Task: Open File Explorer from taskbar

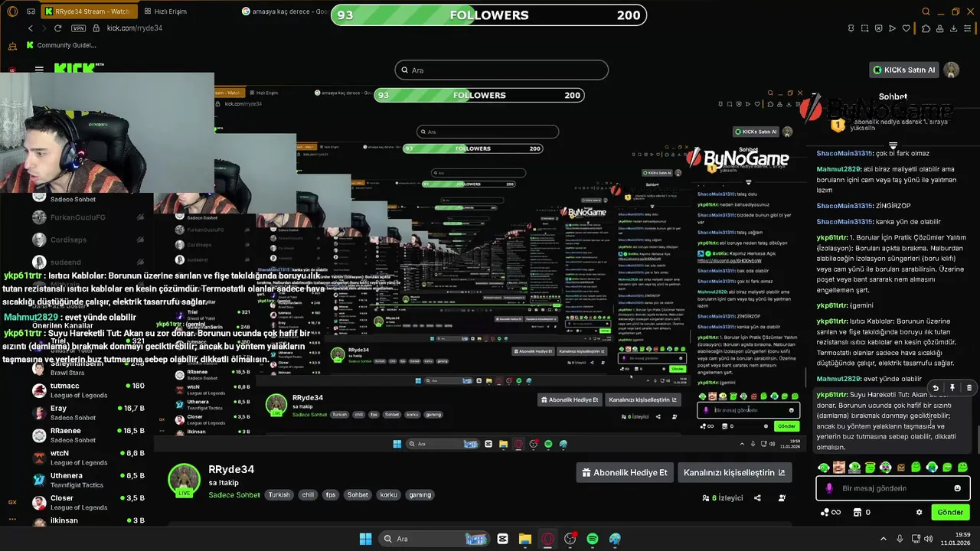Action: [525, 539]
